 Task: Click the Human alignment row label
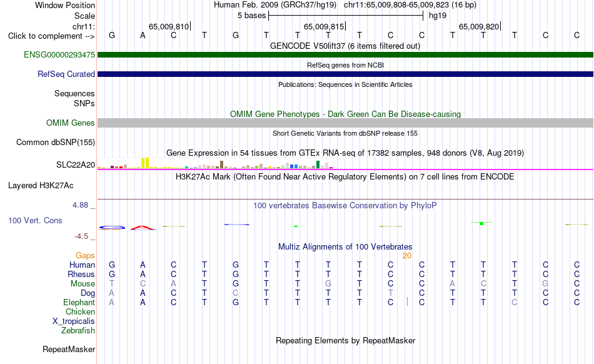[82, 265]
